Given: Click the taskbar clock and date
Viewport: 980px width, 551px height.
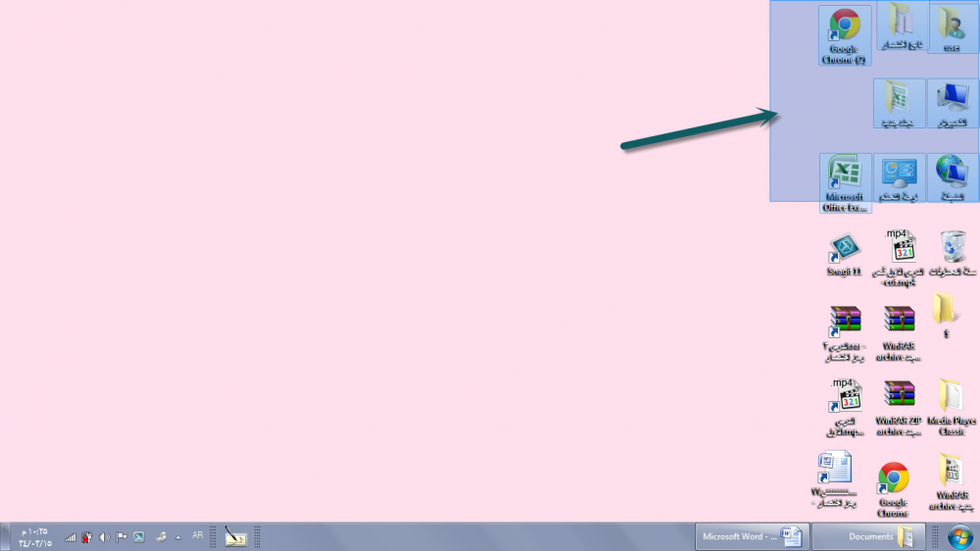Looking at the screenshot, I should tap(34, 536).
